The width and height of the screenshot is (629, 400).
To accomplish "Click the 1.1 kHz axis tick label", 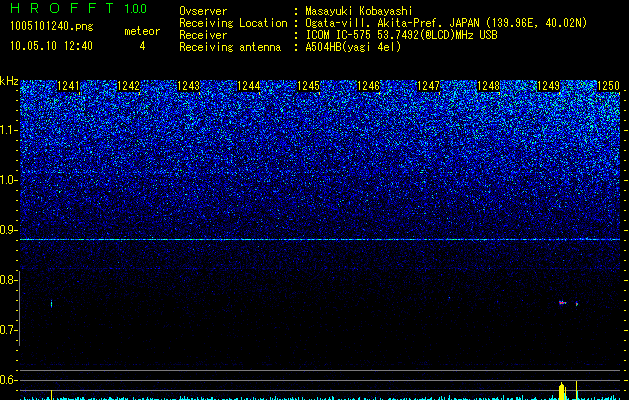I will (x=7, y=130).
